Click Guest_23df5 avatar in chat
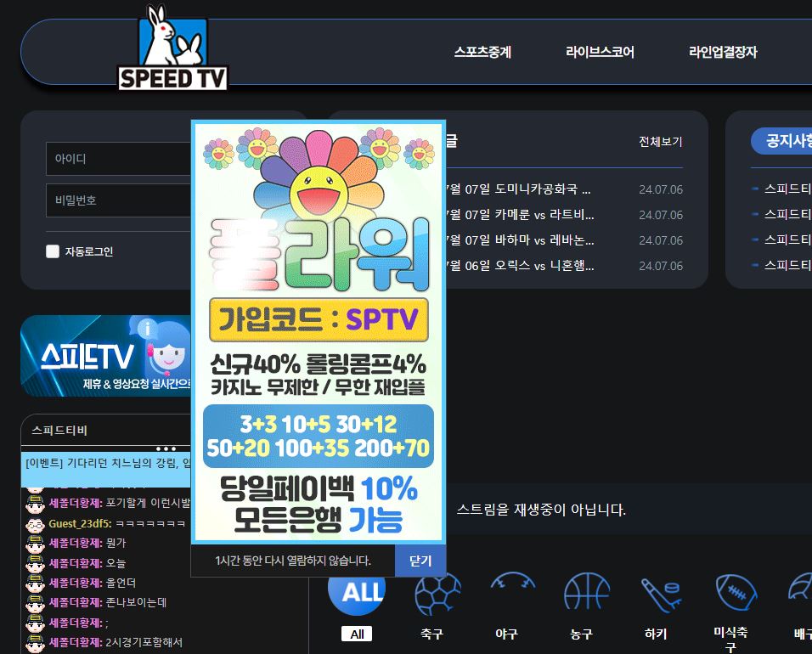The height and width of the screenshot is (654, 812). coord(35,525)
